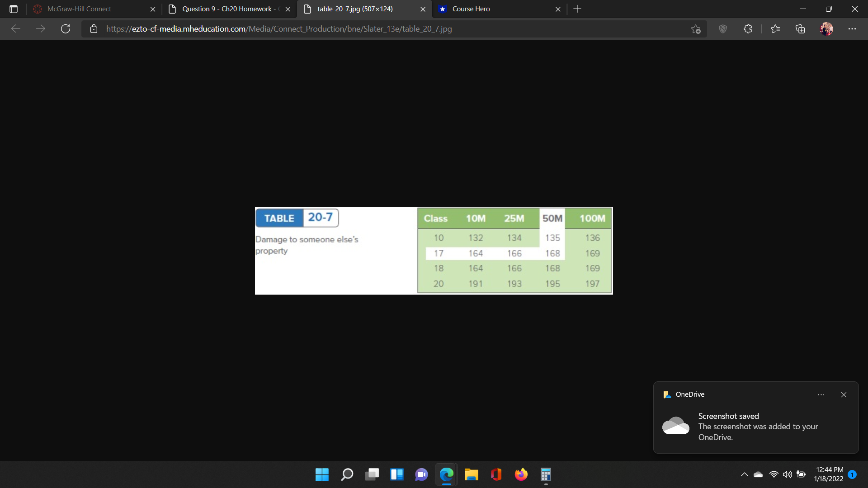Open the OneDrive notification options menu
Screen dimensions: 868x488
point(821,394)
